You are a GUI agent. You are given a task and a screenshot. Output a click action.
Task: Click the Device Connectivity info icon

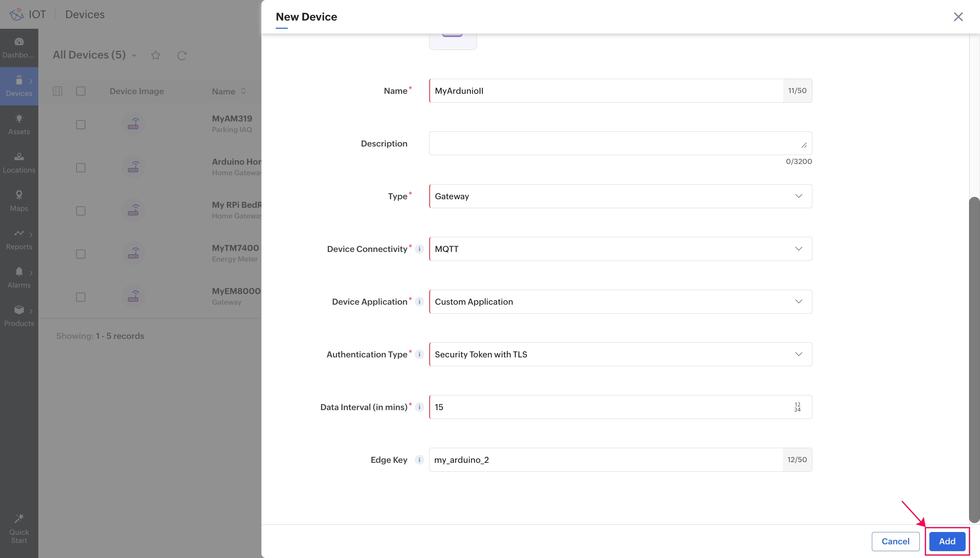point(420,249)
